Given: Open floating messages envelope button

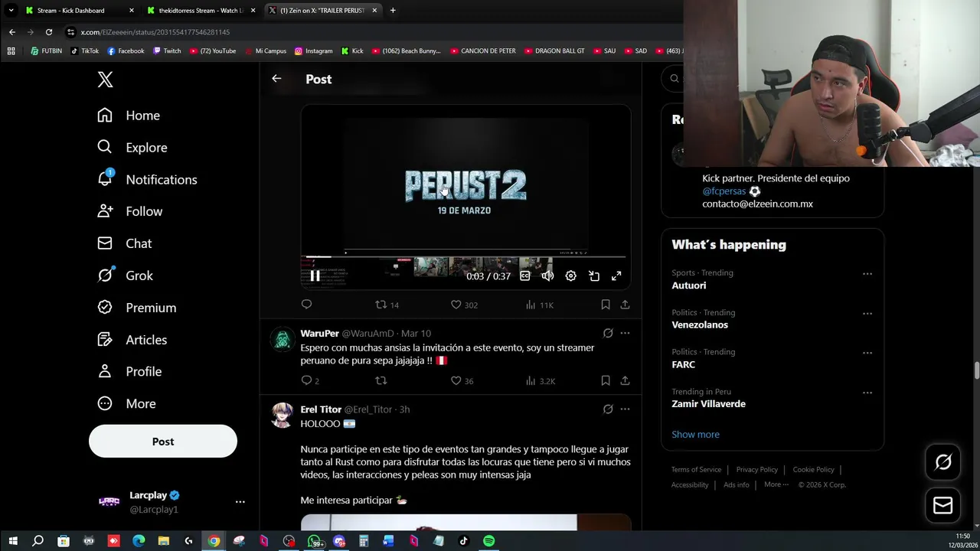Looking at the screenshot, I should [x=943, y=506].
